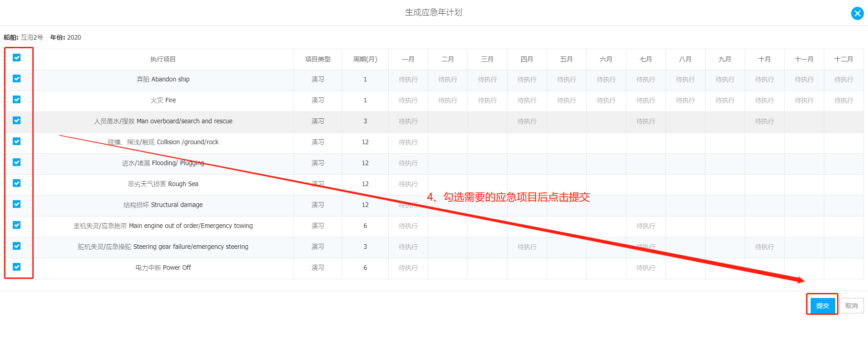This screenshot has width=868, height=343.
Task: Toggle checkbox for Flooding/ Plugging row
Action: (17, 162)
